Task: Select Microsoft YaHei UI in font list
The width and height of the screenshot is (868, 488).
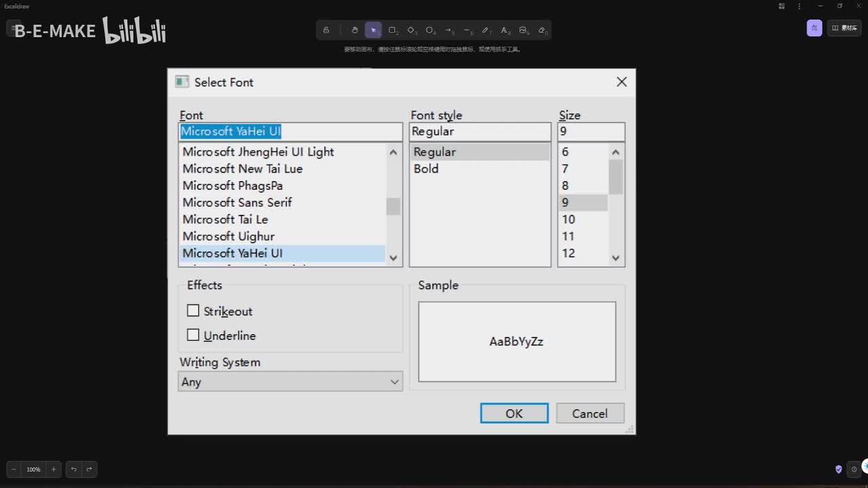Action: click(283, 253)
